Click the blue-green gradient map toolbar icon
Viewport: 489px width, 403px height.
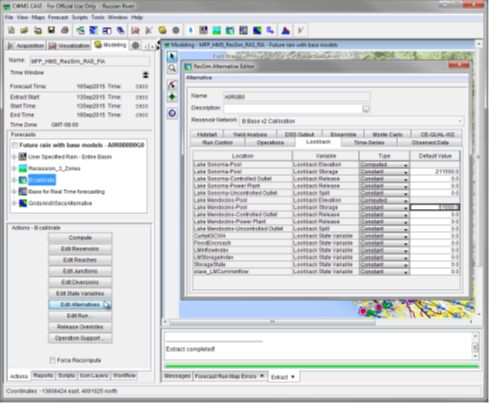click(x=257, y=30)
